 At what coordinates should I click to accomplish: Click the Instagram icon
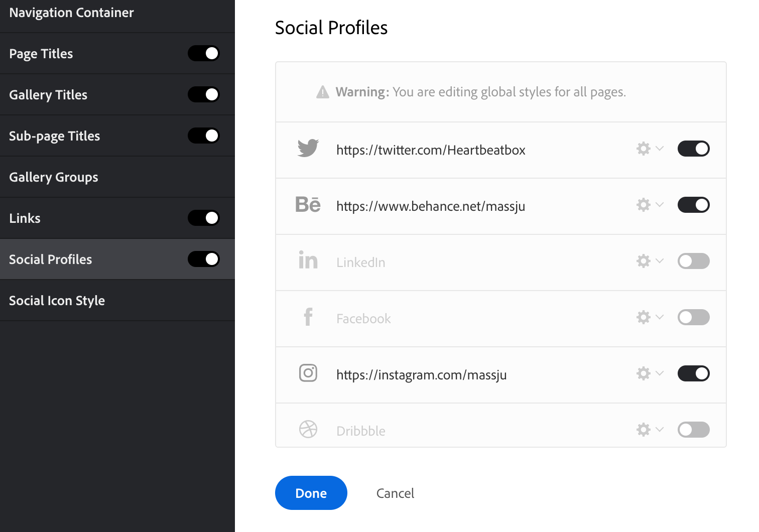tap(308, 373)
